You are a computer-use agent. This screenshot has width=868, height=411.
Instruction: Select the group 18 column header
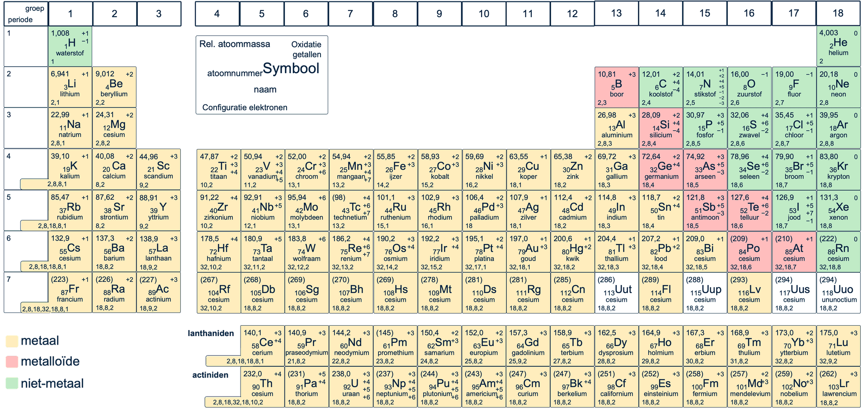[x=838, y=13]
